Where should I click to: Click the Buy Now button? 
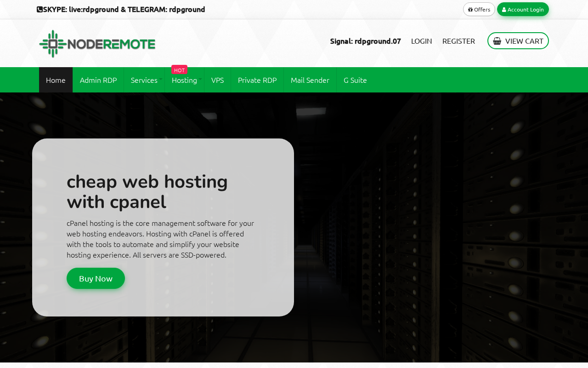click(96, 278)
